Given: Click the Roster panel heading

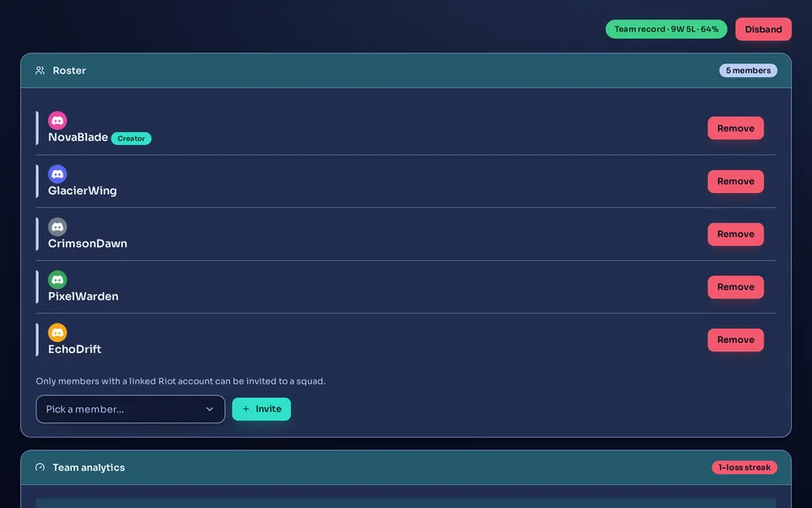Looking at the screenshot, I should tap(69, 70).
